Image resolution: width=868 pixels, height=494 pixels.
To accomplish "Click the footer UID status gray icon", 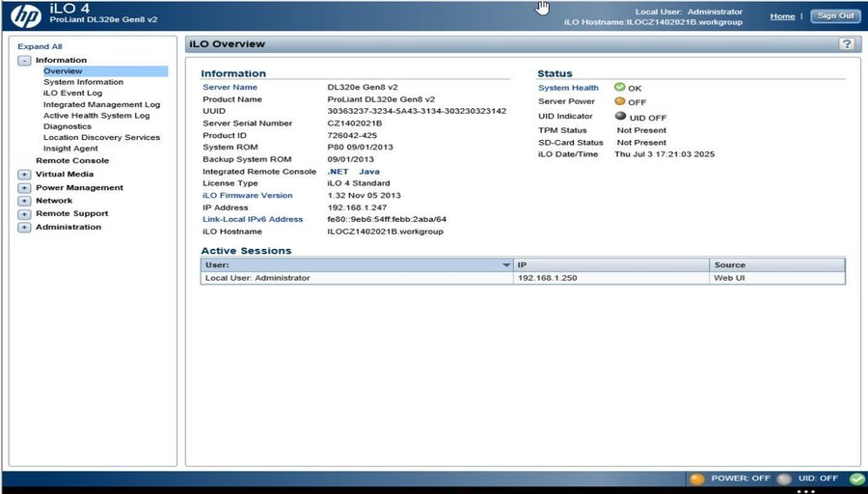I will point(784,479).
